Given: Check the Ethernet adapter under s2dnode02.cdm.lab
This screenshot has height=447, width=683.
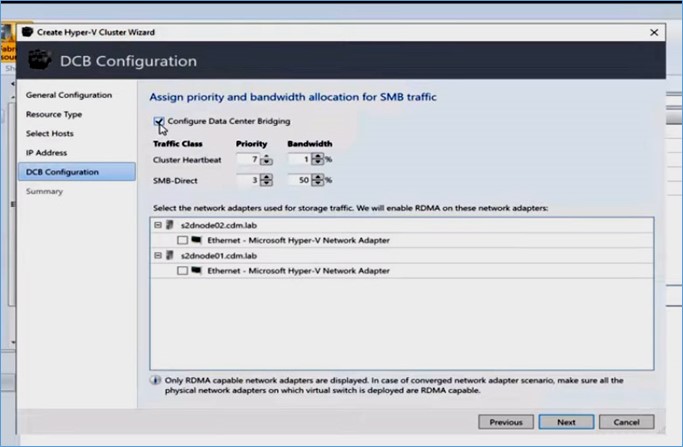Looking at the screenshot, I should tap(183, 240).
